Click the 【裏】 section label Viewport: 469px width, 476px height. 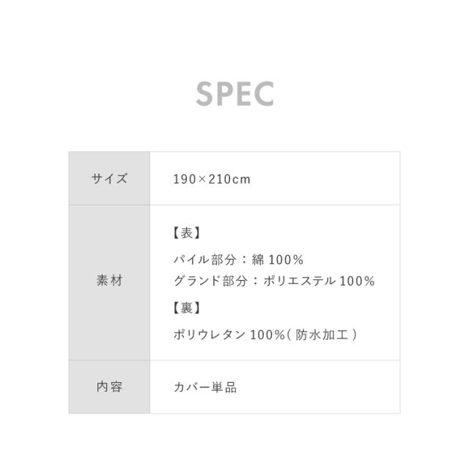click(x=187, y=308)
